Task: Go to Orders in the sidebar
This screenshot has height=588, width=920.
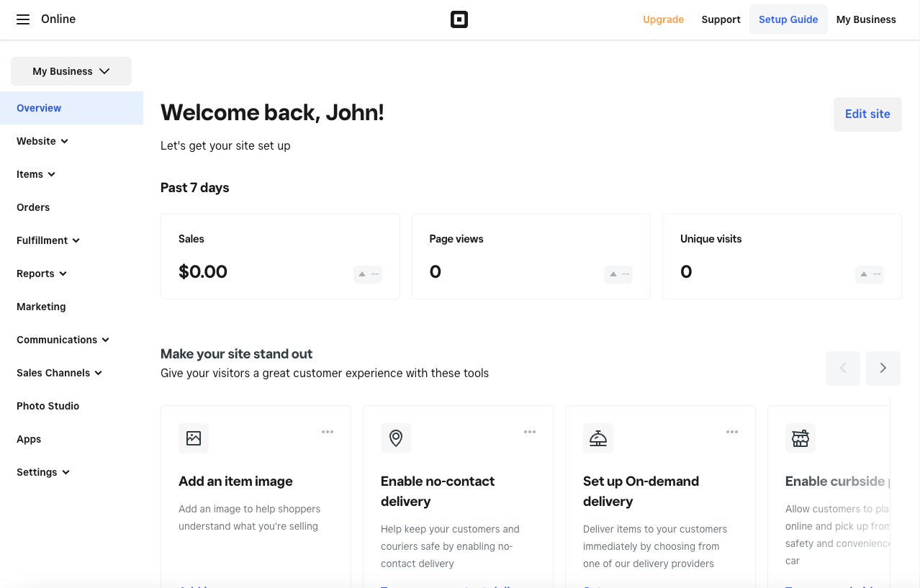Action: click(33, 207)
